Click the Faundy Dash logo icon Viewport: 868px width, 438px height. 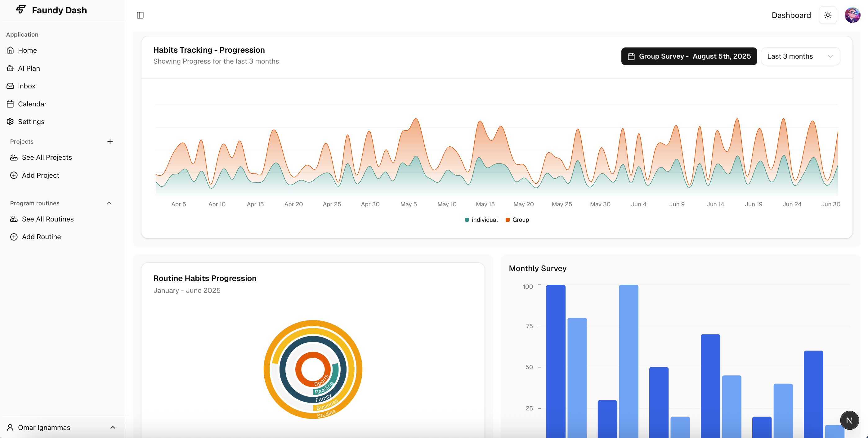click(21, 9)
